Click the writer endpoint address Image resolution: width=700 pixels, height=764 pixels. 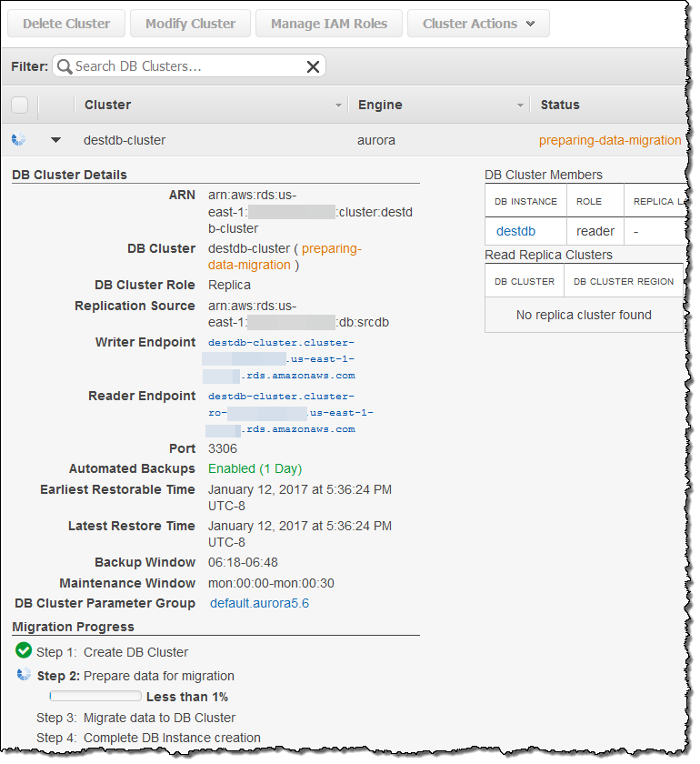(281, 358)
